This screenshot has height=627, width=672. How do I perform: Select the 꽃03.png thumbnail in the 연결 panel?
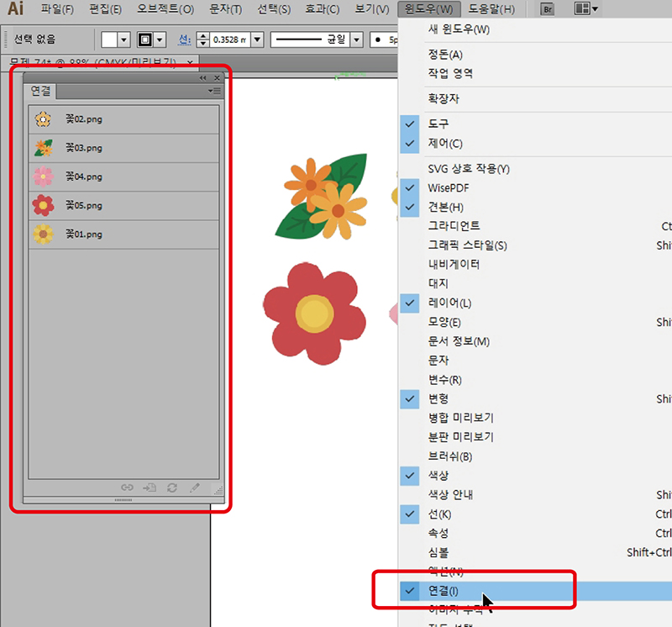[43, 148]
